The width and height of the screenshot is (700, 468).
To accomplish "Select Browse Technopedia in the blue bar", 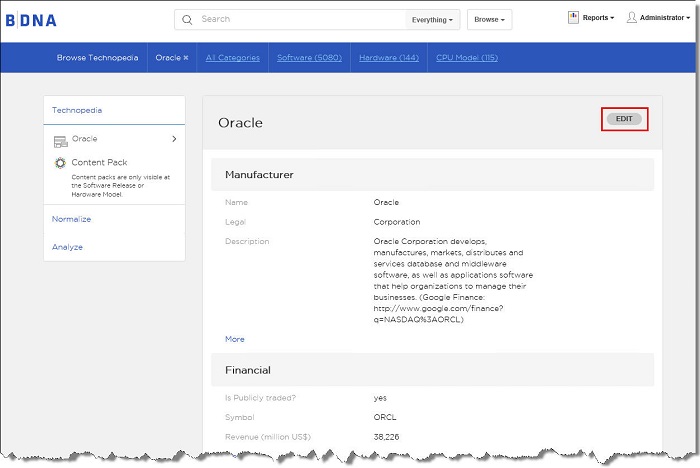I will [x=97, y=58].
